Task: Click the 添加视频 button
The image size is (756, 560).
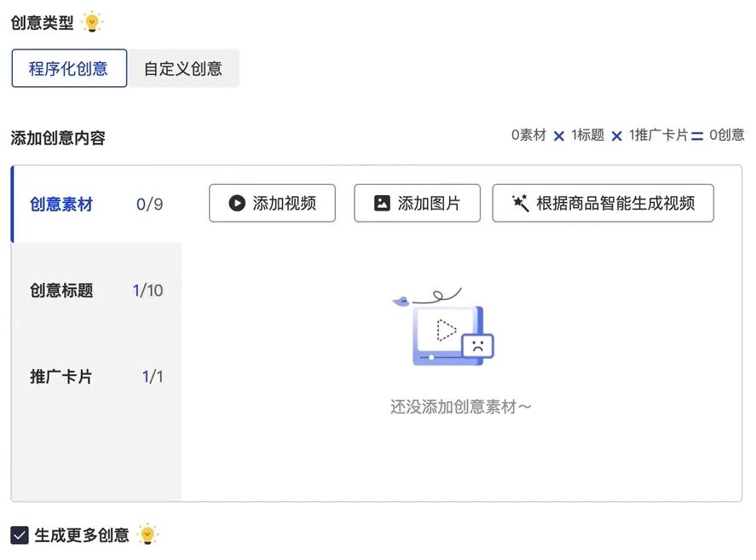Action: tap(273, 203)
